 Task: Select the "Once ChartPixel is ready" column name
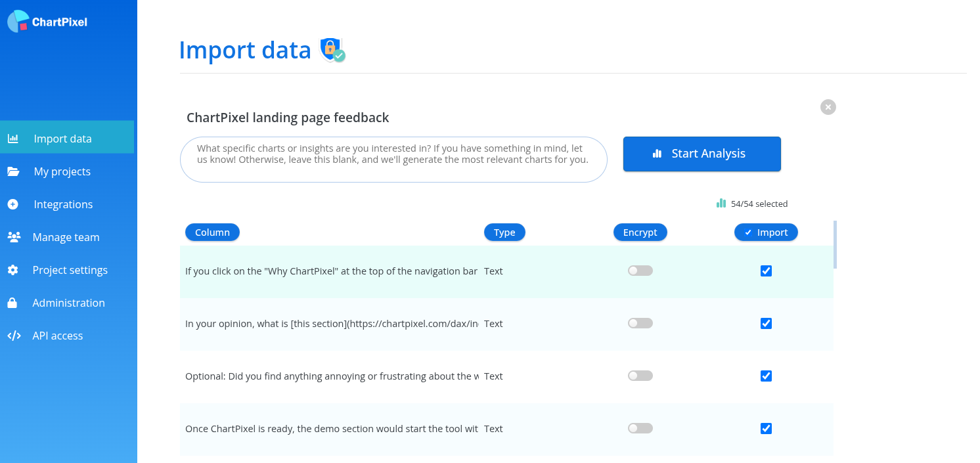click(x=332, y=429)
